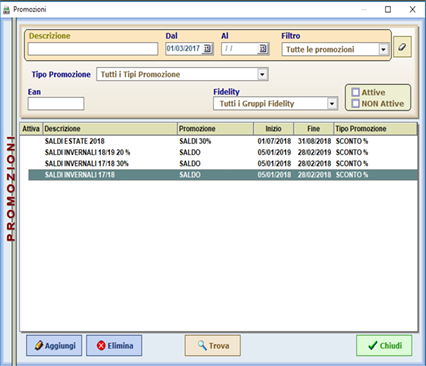The image size is (426, 366).
Task: Select highlighted row SALDI INVERNALI 17/18
Action: (223, 175)
